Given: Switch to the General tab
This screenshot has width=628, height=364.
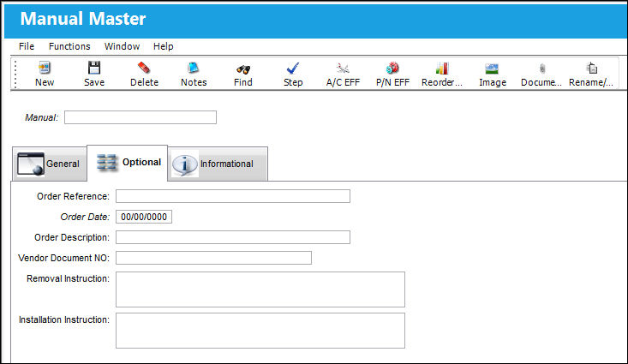Looking at the screenshot, I should pos(50,164).
